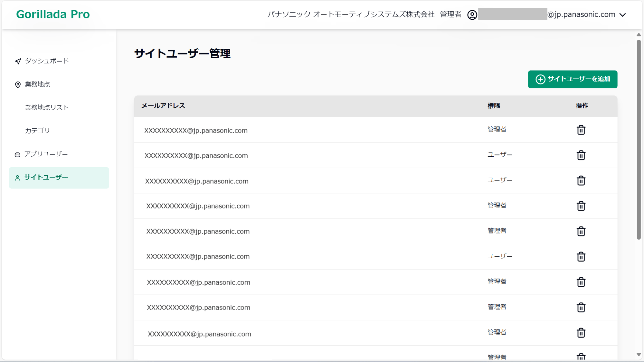This screenshot has height=362, width=644.
Task: Click the trash icon for first 管理者 user
Action: [x=581, y=130]
